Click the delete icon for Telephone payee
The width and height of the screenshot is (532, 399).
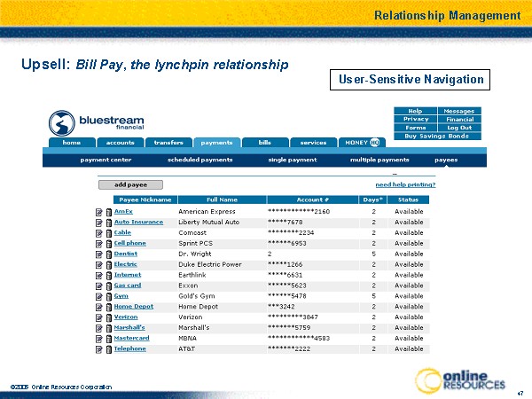(x=108, y=349)
